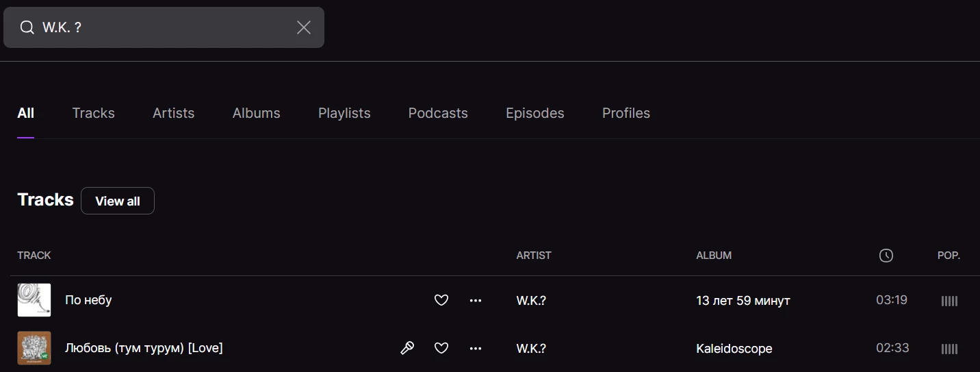Click into the search input field
This screenshot has height=372, width=980.
[x=164, y=27]
